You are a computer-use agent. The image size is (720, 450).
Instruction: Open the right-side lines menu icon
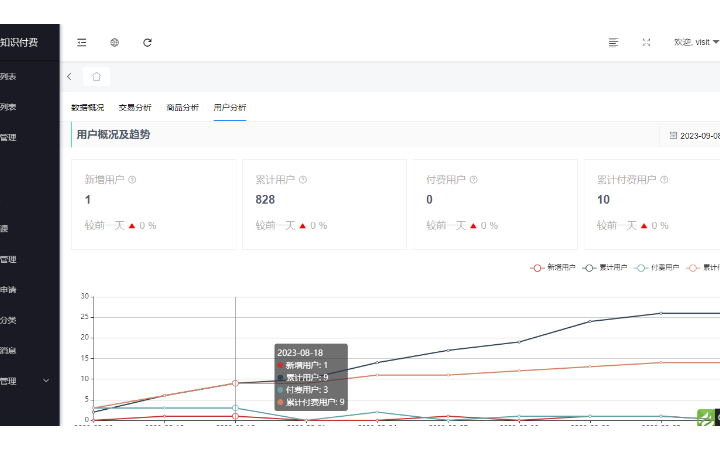coord(613,43)
